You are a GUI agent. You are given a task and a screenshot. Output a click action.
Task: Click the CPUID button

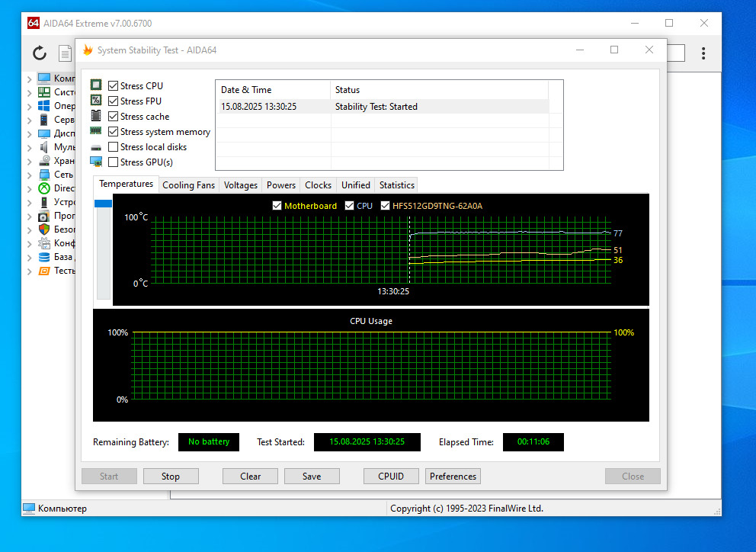[x=391, y=477]
